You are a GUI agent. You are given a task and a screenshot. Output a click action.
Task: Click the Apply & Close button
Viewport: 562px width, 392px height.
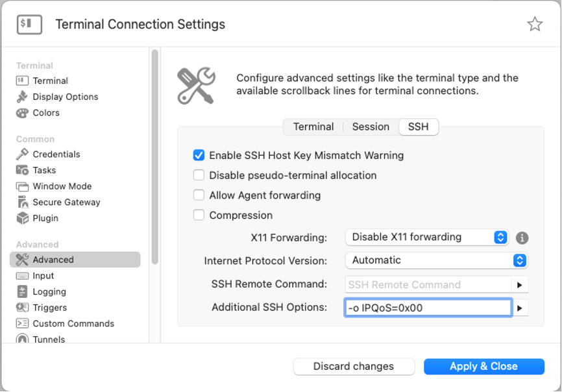(484, 366)
